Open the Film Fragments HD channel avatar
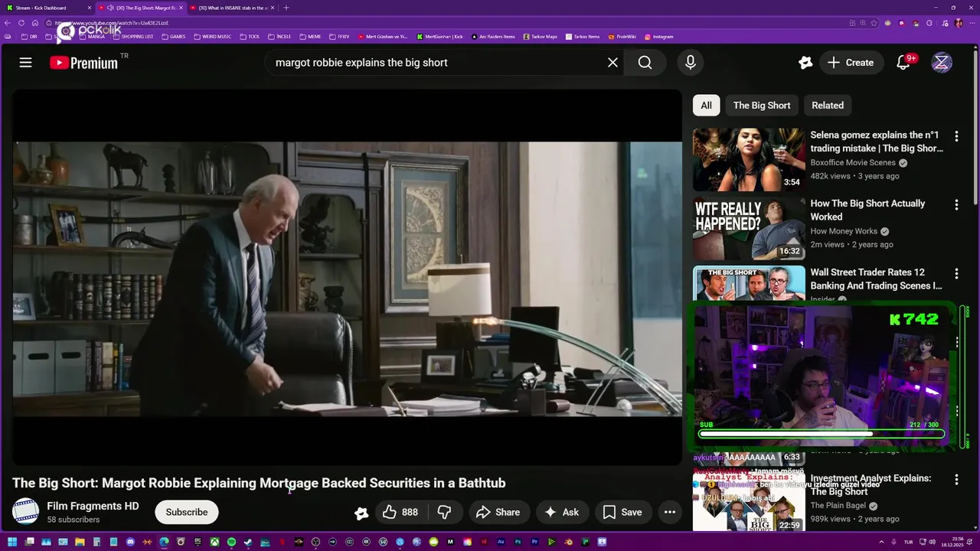 coord(25,511)
